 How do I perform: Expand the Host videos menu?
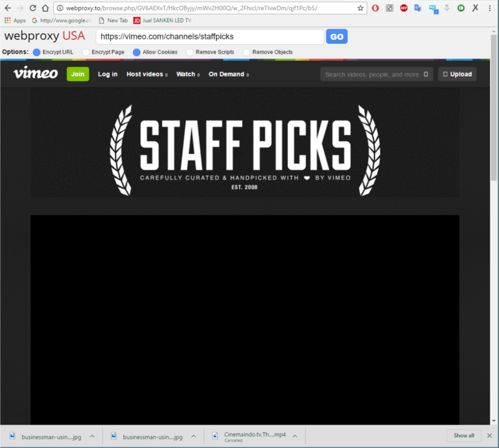(147, 74)
